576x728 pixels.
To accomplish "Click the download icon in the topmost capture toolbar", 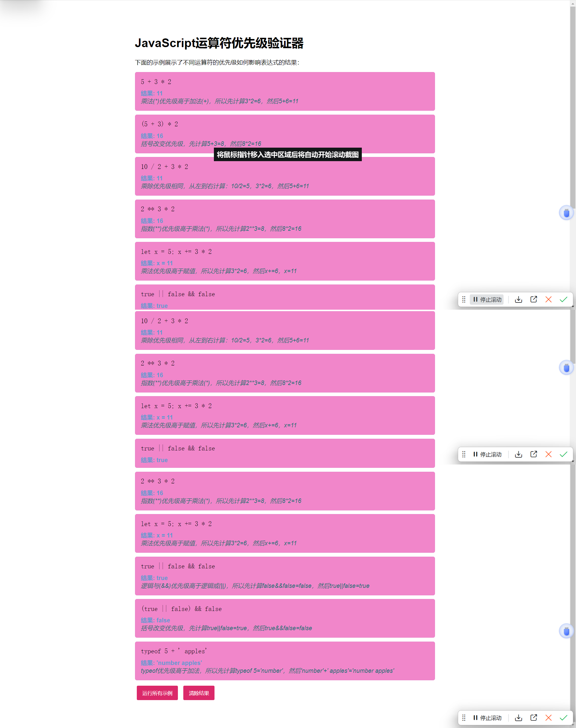I will (518, 299).
